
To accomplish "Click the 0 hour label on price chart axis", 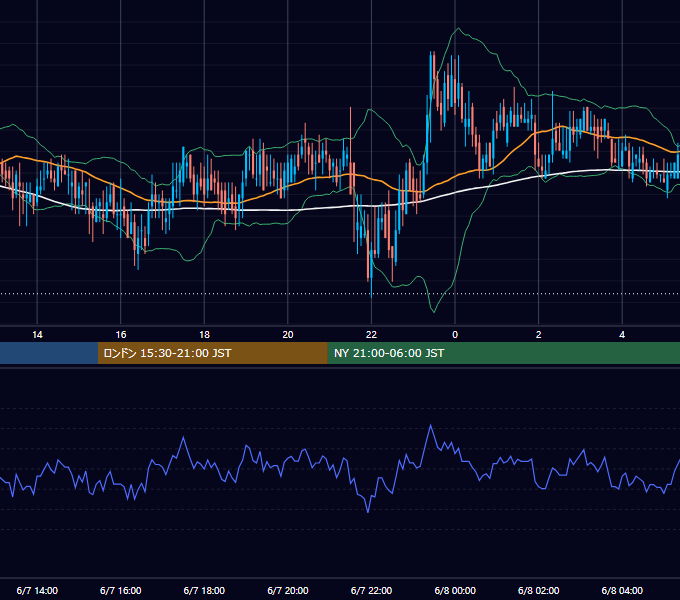I will pyautogui.click(x=455, y=335).
